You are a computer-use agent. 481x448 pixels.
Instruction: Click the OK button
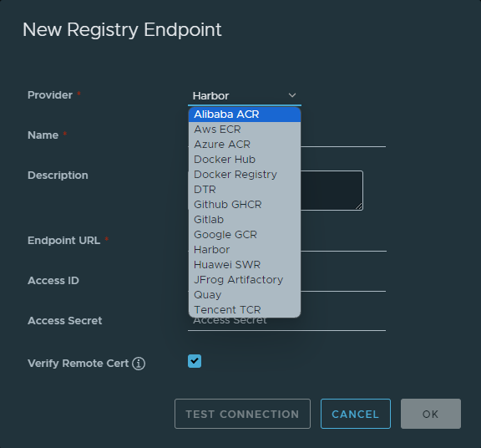(x=431, y=414)
